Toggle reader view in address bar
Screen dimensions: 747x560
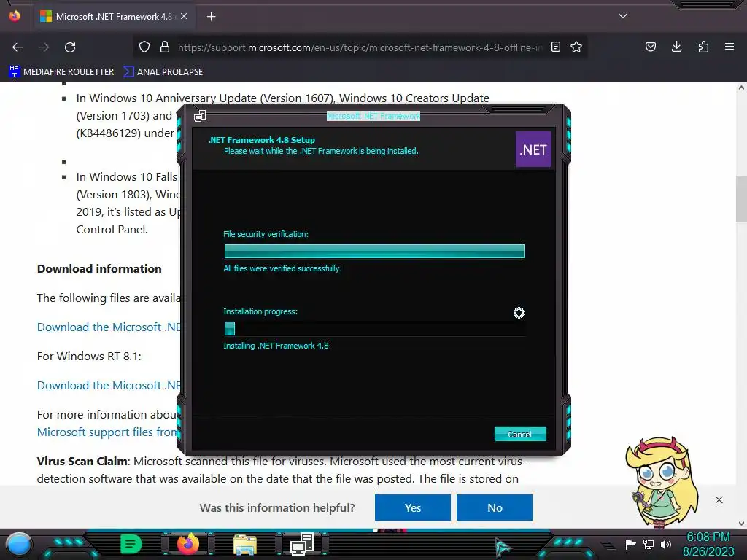(555, 47)
